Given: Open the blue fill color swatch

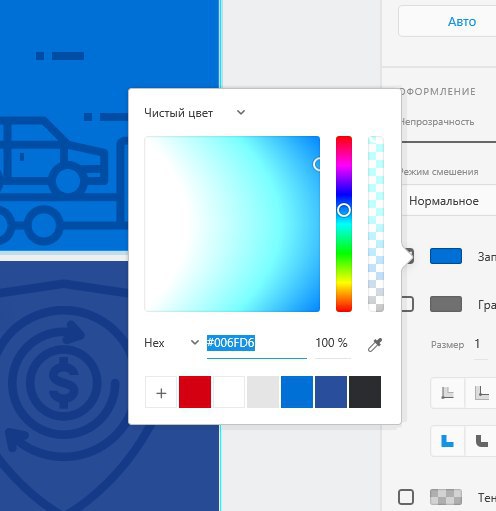Looking at the screenshot, I should pos(446,256).
